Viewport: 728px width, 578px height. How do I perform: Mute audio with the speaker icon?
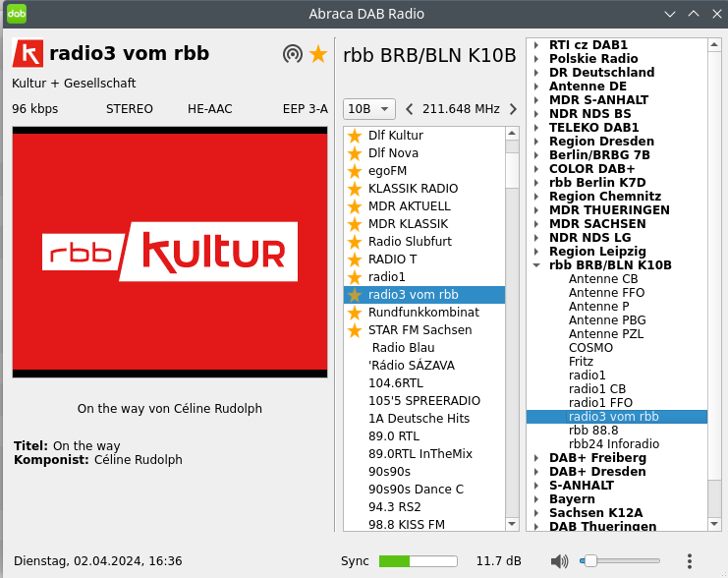coord(559,561)
